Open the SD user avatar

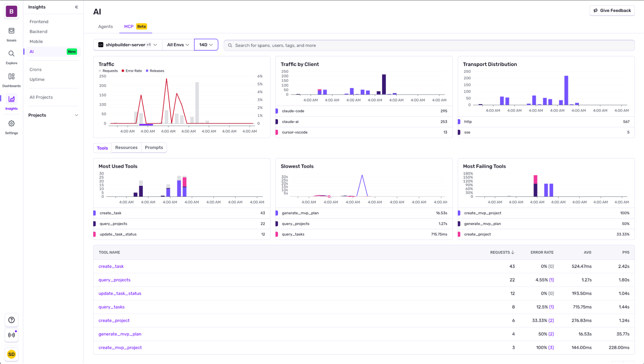click(11, 354)
